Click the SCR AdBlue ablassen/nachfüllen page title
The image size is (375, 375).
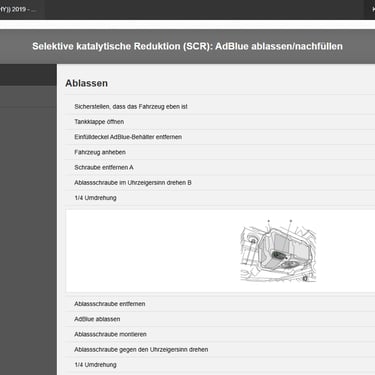pos(187,46)
